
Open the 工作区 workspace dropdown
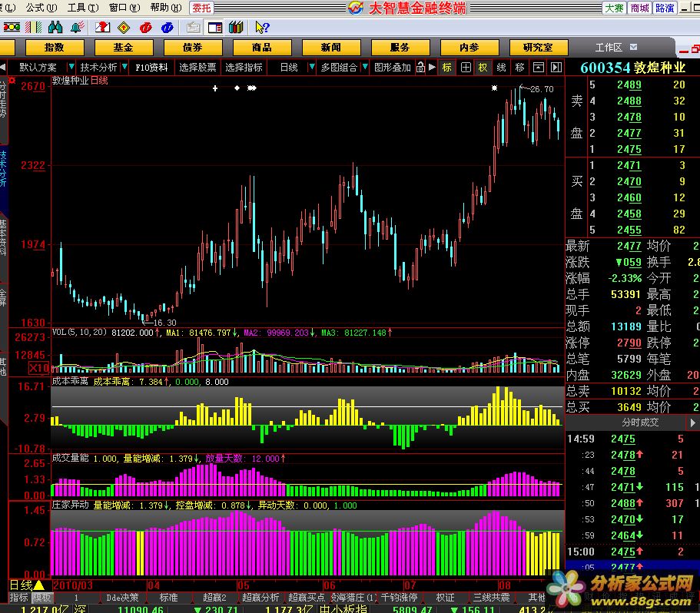pyautogui.click(x=633, y=47)
